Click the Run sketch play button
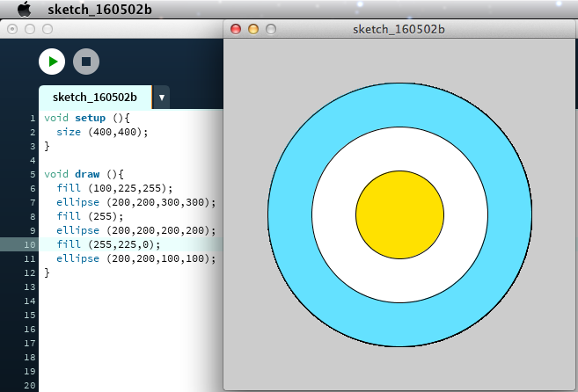Viewport: 578px width, 392px height. coord(52,62)
